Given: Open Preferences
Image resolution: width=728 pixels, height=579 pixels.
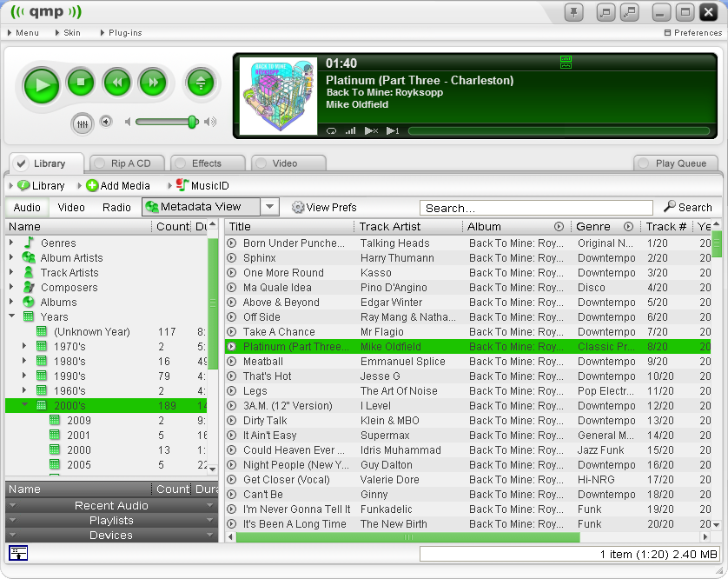Looking at the screenshot, I should pos(693,33).
